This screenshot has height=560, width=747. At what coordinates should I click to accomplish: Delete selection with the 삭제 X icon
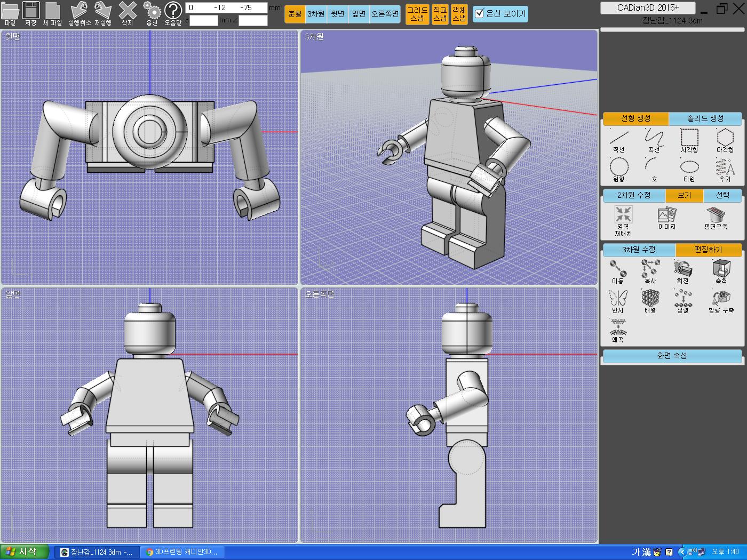point(127,13)
